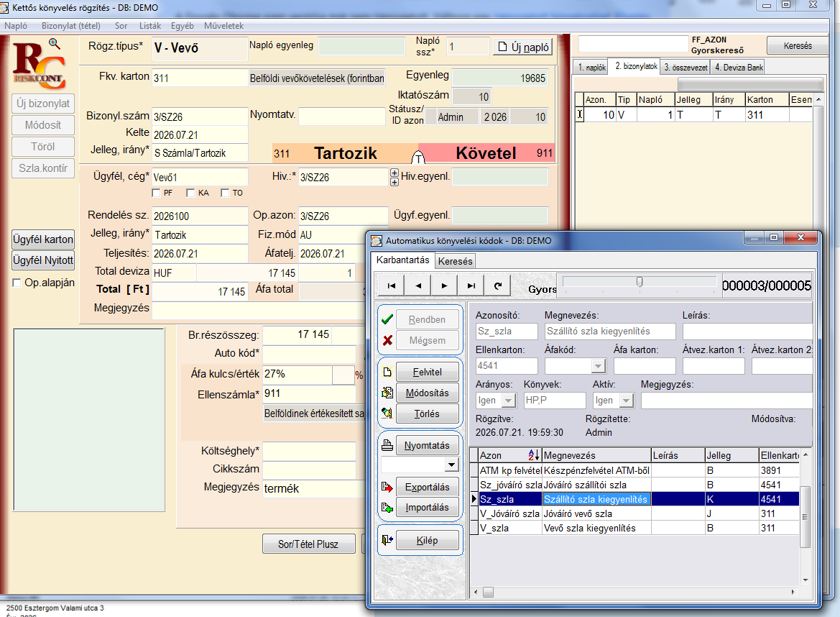
Task: Click the horizontal scrollbar of the codes grid
Action: pos(634,593)
